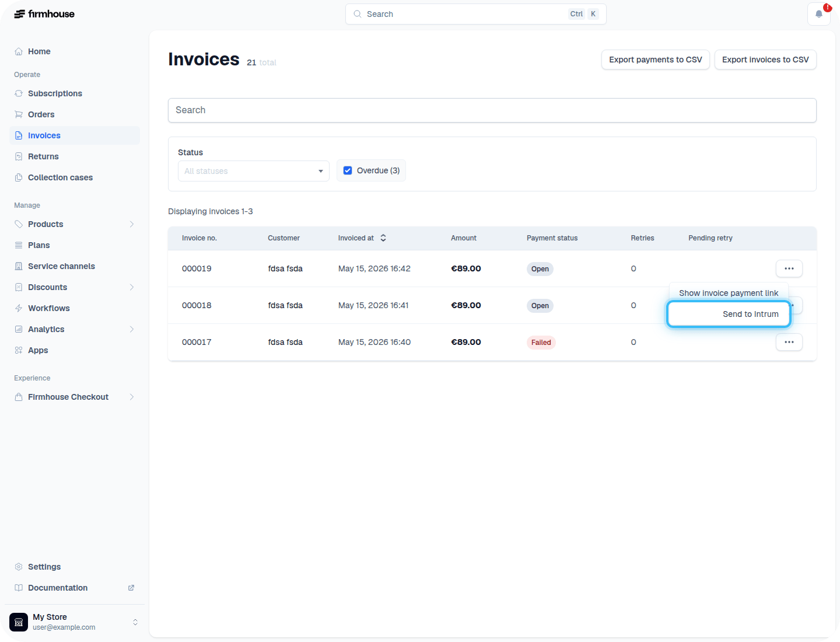Viewport: 840px width, 642px height.
Task: Click the Invoices document icon
Action: pyautogui.click(x=19, y=135)
